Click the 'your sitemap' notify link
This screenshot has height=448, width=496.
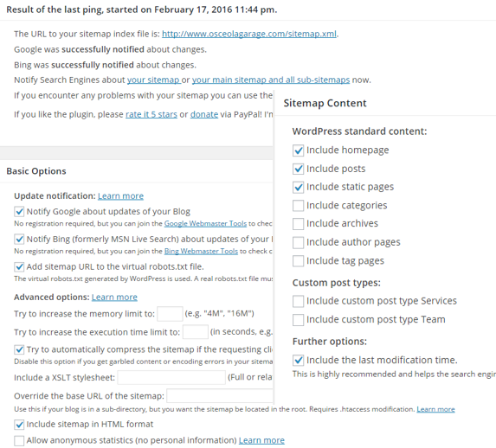point(153,80)
